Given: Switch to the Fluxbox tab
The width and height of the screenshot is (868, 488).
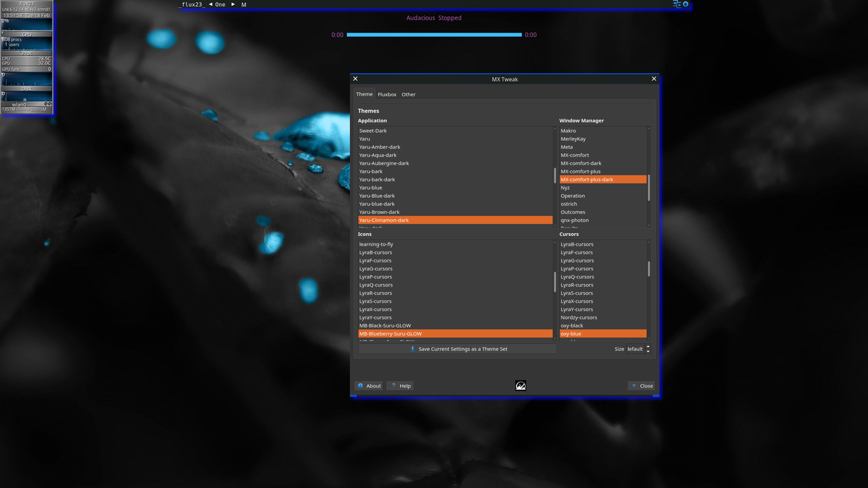Looking at the screenshot, I should pyautogui.click(x=387, y=94).
